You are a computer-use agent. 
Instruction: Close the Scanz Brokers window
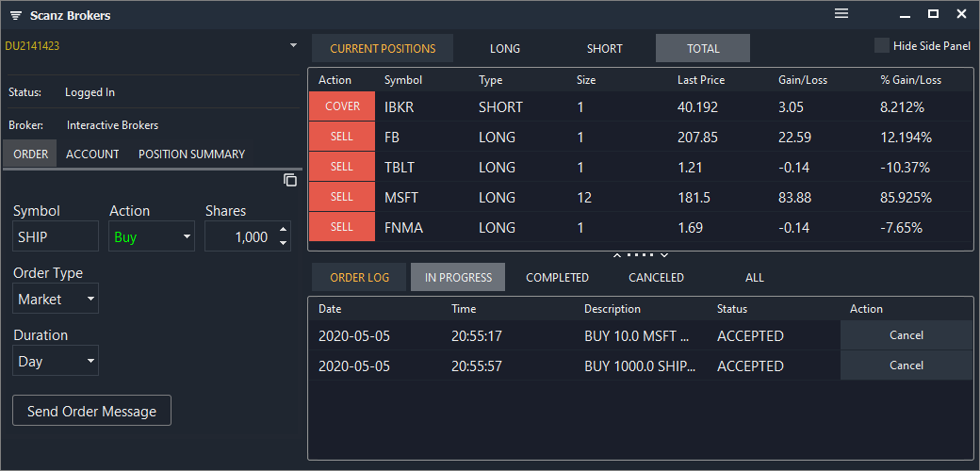point(961,14)
